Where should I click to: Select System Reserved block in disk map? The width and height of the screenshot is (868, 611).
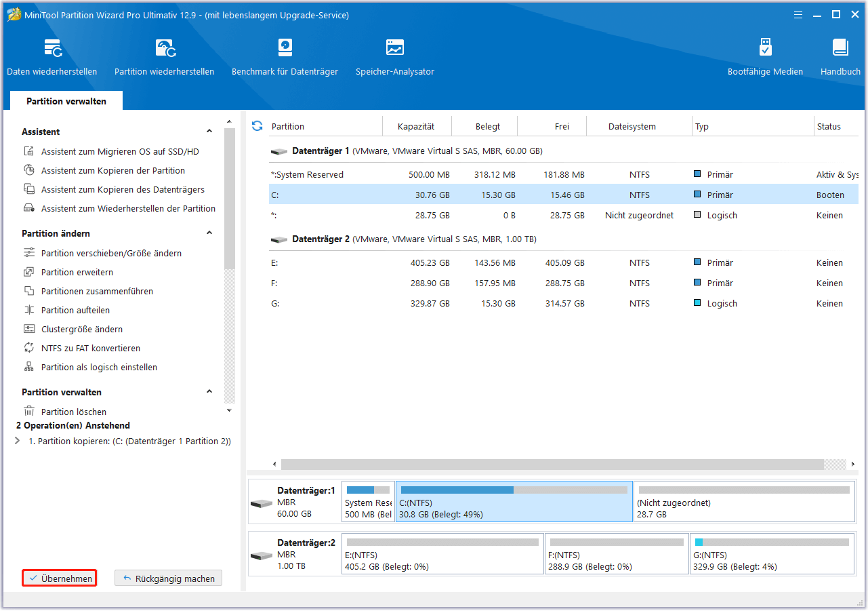(368, 502)
